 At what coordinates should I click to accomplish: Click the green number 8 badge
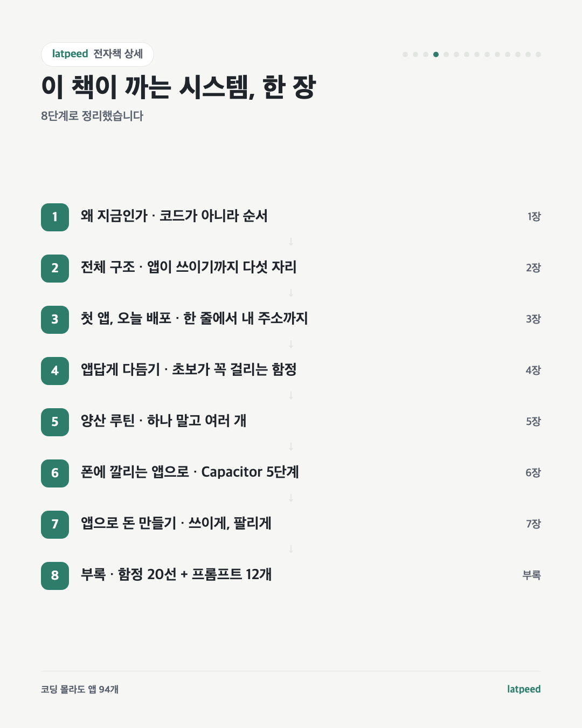[x=55, y=576]
